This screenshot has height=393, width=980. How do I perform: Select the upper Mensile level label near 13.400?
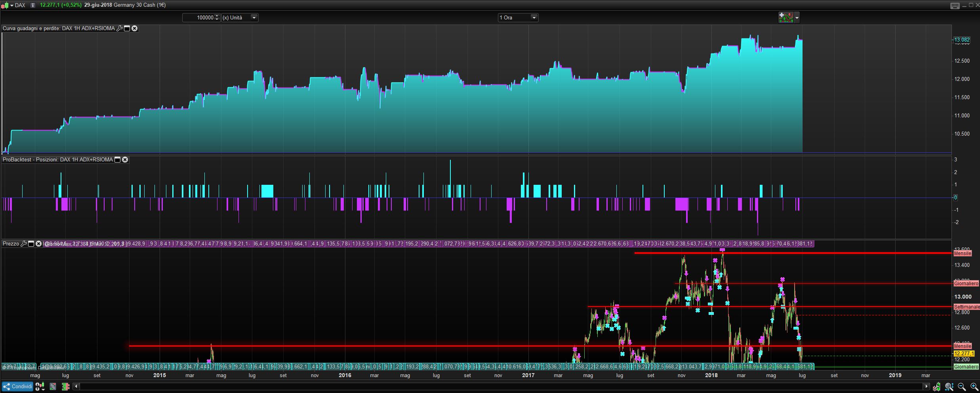[963, 253]
